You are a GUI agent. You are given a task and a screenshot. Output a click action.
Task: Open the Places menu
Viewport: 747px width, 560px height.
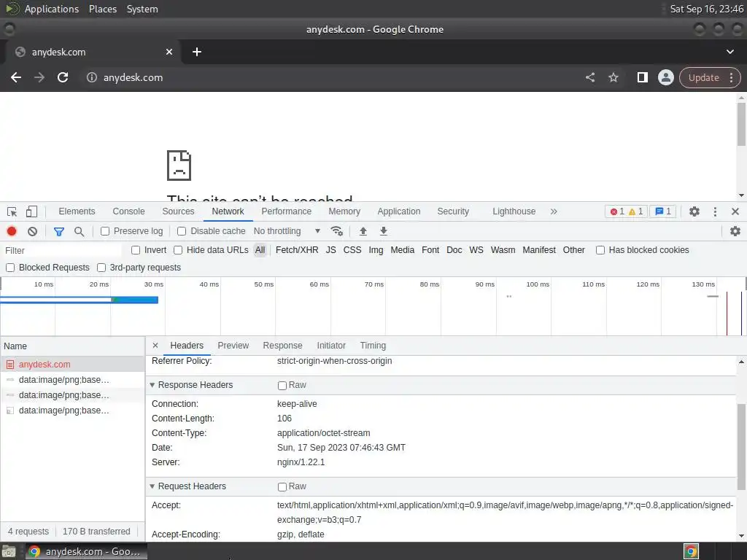tap(102, 9)
